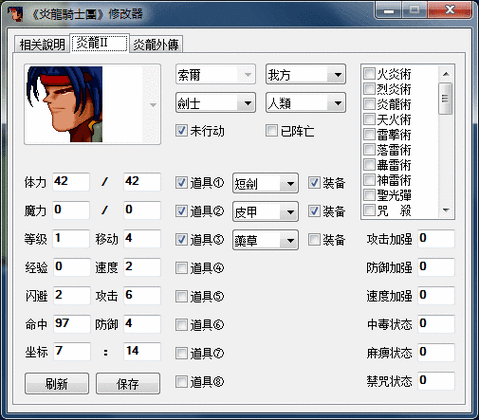Image resolution: width=479 pixels, height=420 pixels.
Task: Click the 坐标 X coordinate field
Action: 71,351
